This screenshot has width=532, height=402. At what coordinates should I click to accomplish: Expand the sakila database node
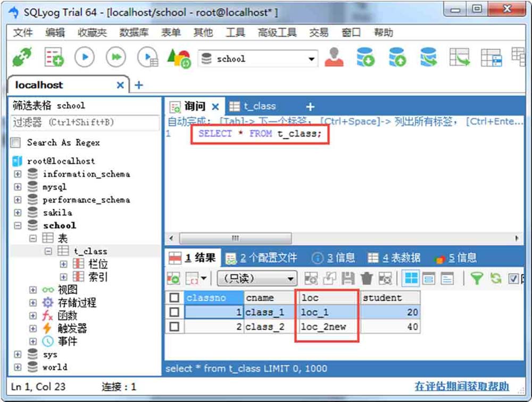[x=18, y=212]
